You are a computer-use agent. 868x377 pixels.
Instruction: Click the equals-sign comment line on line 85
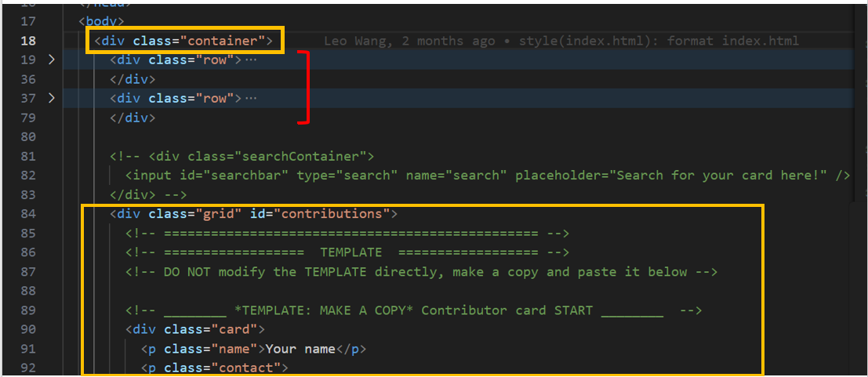pos(347,233)
